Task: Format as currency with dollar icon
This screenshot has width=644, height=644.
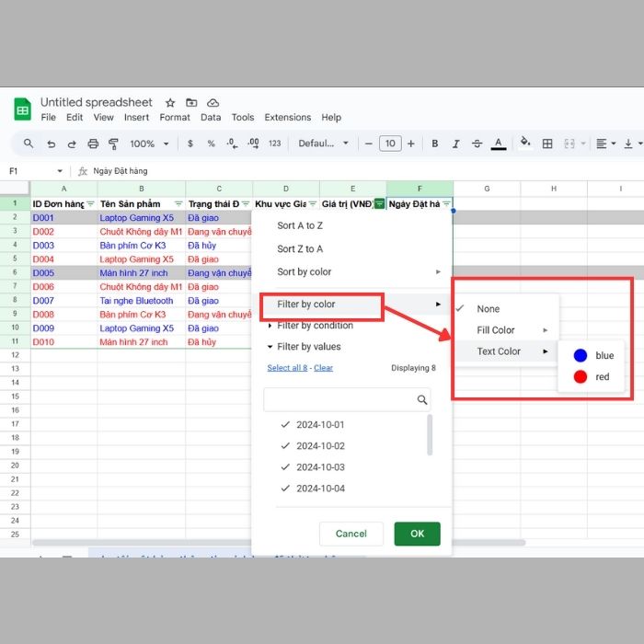Action: pyautogui.click(x=190, y=144)
